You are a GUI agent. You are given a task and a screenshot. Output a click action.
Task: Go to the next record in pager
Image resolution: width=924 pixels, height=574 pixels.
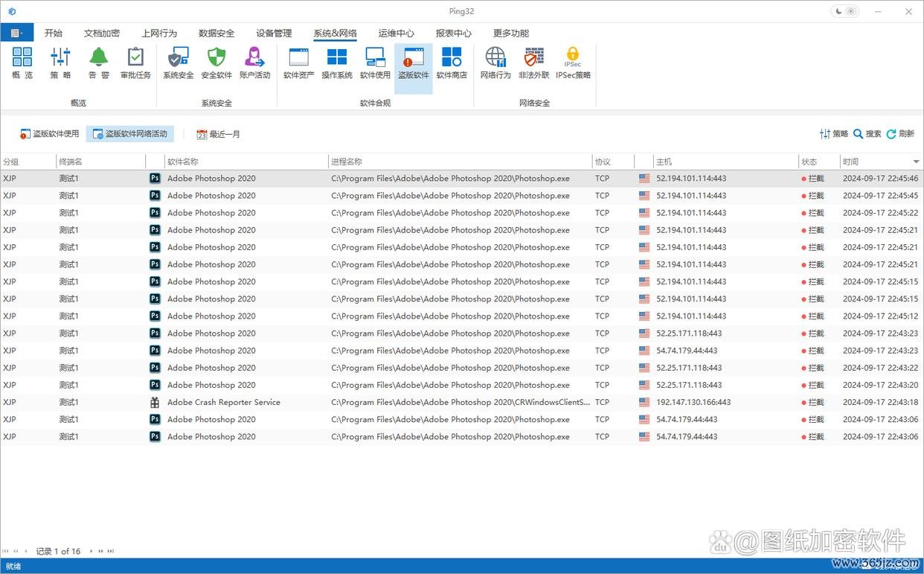coord(92,552)
